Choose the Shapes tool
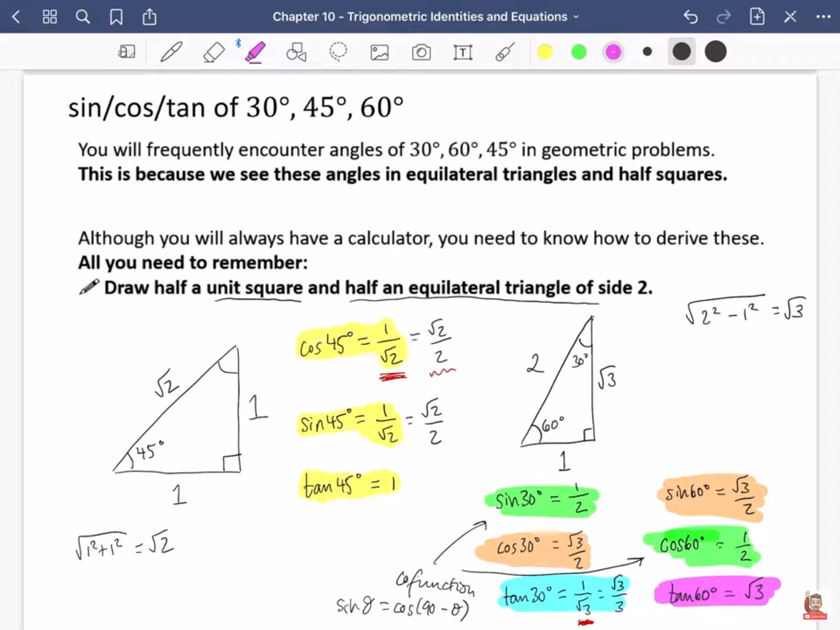This screenshot has width=840, height=630. (296, 52)
